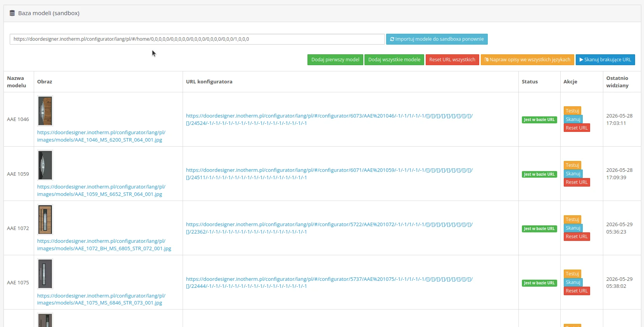Screen dimensions: 644x327
Task: Click the Jest w bazie URL badge for AAE 1046
Action: point(539,120)
